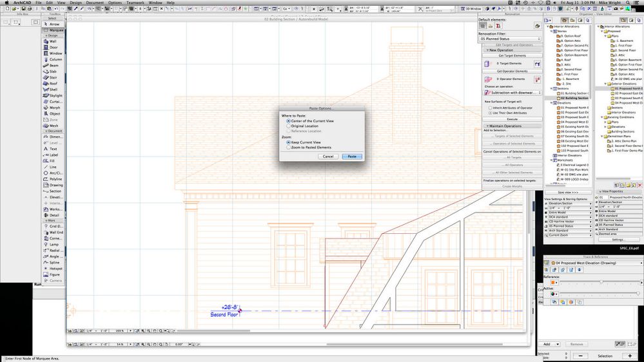The image size is (644, 362).
Task: Adjust the Reference intensity slider
Action: (601, 282)
